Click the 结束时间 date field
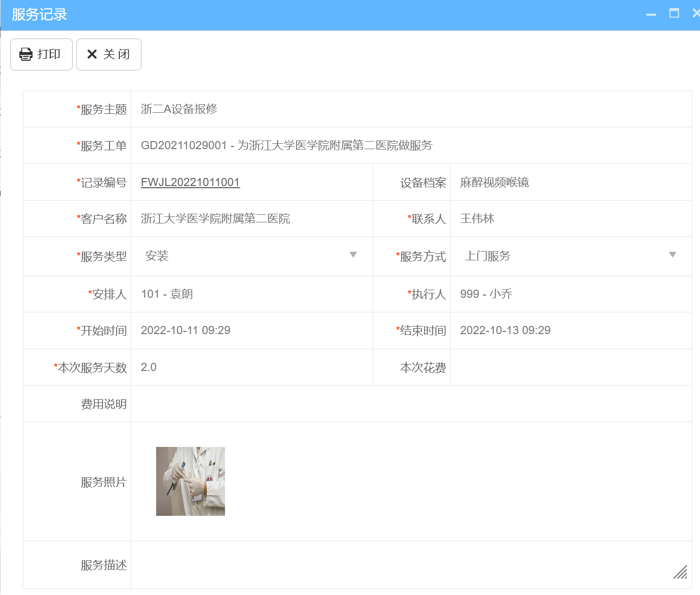This screenshot has width=700, height=595. [x=570, y=330]
